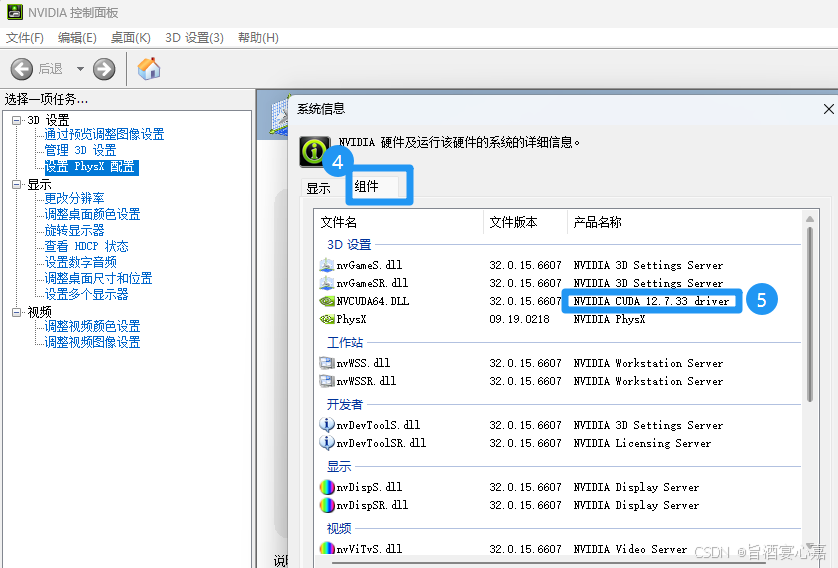This screenshot has width=838, height=568.
Task: Collapse the 视频 tree node
Action: [17, 312]
